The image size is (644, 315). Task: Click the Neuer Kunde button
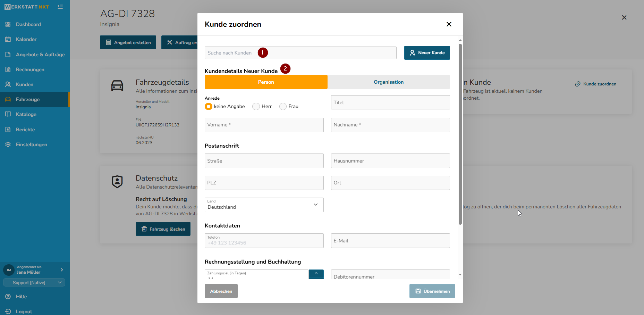(427, 53)
